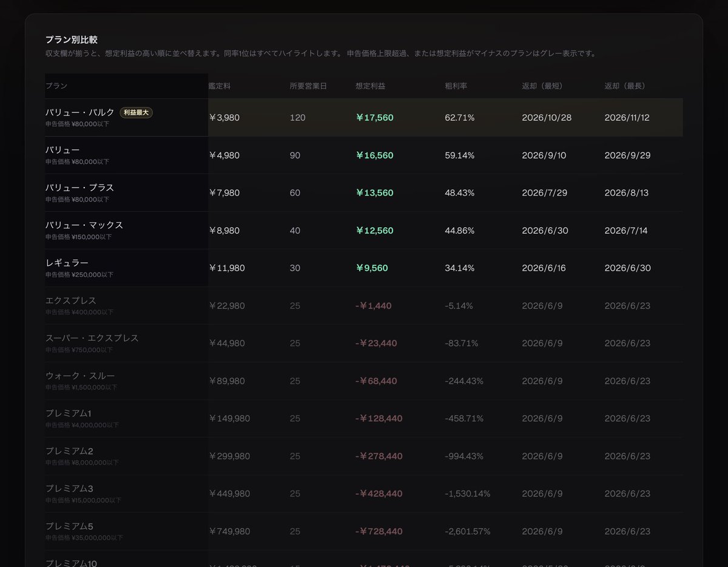Click the 2026/7/14 return date
728x567 pixels.
click(x=626, y=231)
